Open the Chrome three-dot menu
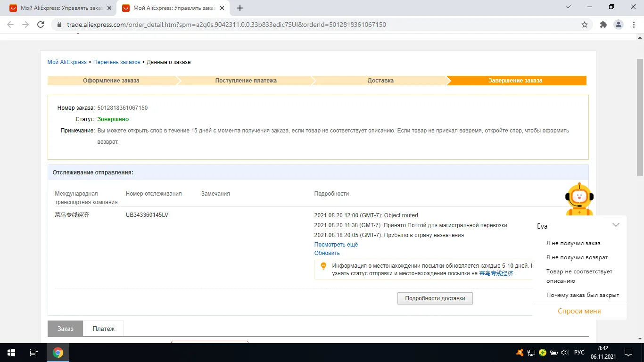 [634, 25]
